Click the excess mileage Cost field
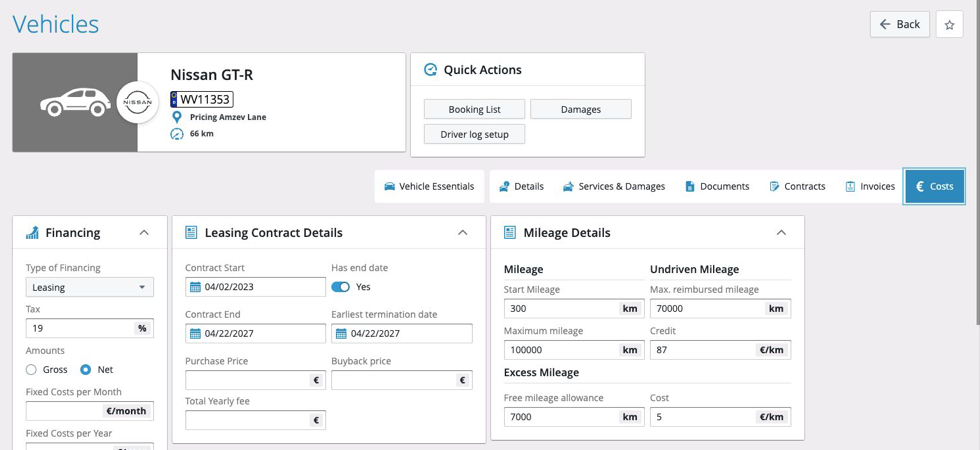The width and height of the screenshot is (980, 450). tap(721, 416)
